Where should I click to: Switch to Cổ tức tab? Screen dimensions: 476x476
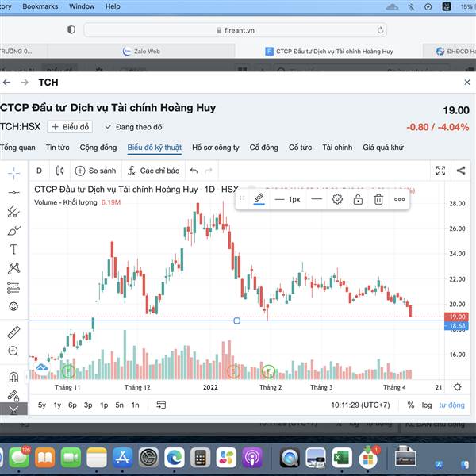(300, 148)
